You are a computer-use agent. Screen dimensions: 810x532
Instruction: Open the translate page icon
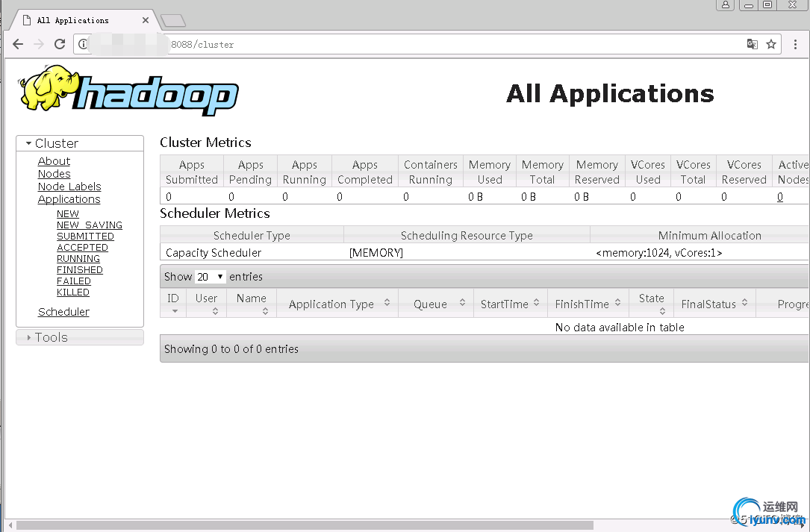click(x=753, y=45)
